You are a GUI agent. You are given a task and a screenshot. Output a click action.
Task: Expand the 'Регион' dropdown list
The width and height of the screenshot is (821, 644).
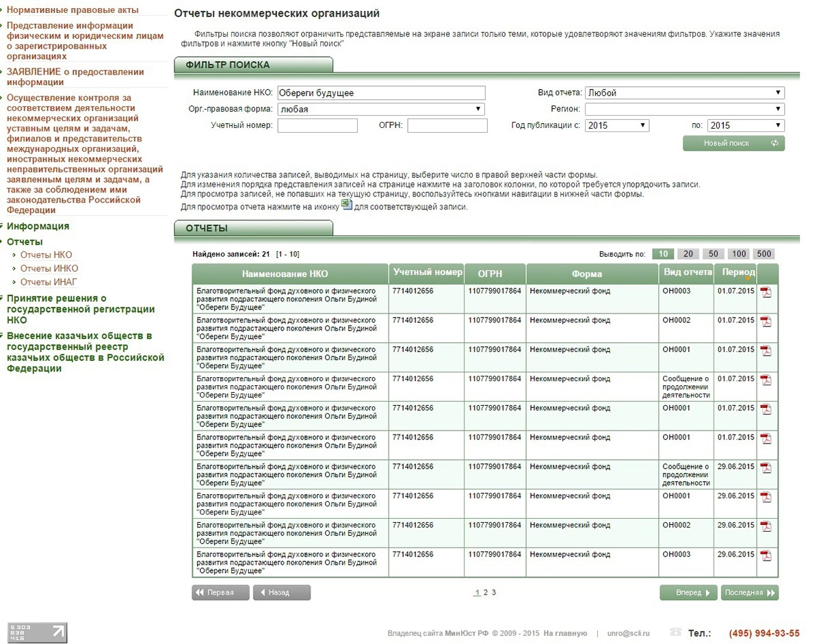684,110
